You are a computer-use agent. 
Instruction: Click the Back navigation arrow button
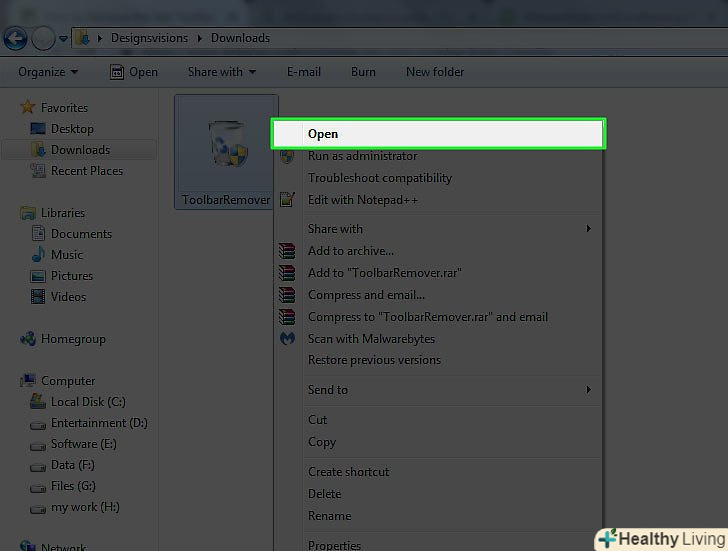click(x=15, y=39)
